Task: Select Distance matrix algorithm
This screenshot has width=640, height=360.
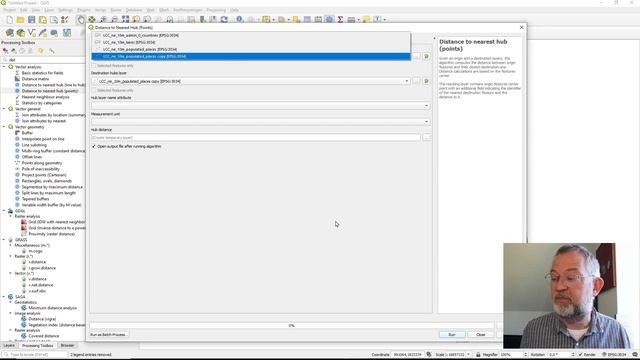Action: pyautogui.click(x=35, y=79)
